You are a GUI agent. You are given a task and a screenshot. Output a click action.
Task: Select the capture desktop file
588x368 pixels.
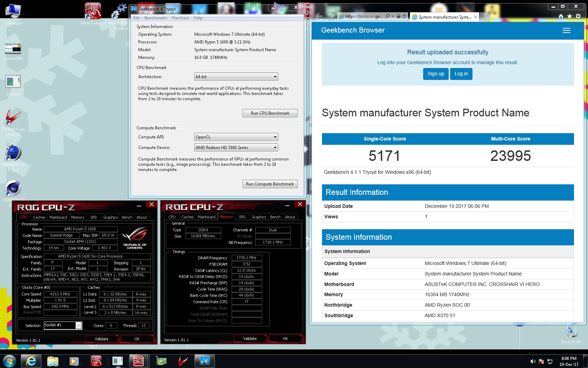point(13,85)
